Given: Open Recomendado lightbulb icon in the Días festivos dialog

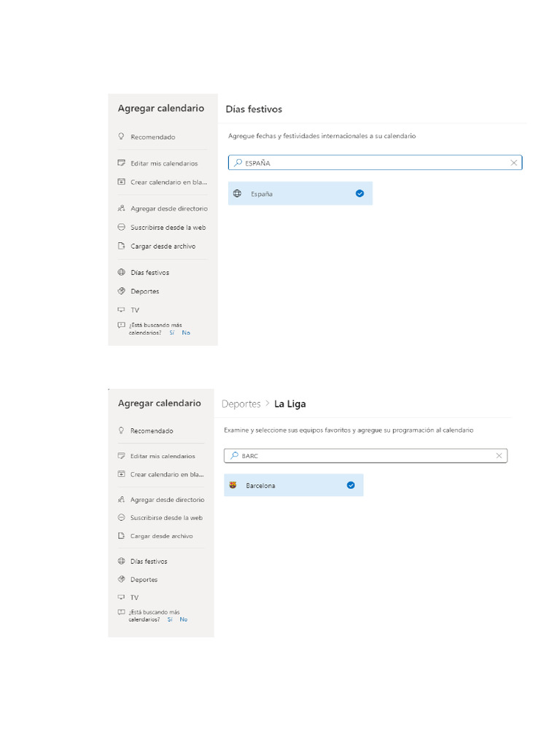Looking at the screenshot, I should 121,136.
